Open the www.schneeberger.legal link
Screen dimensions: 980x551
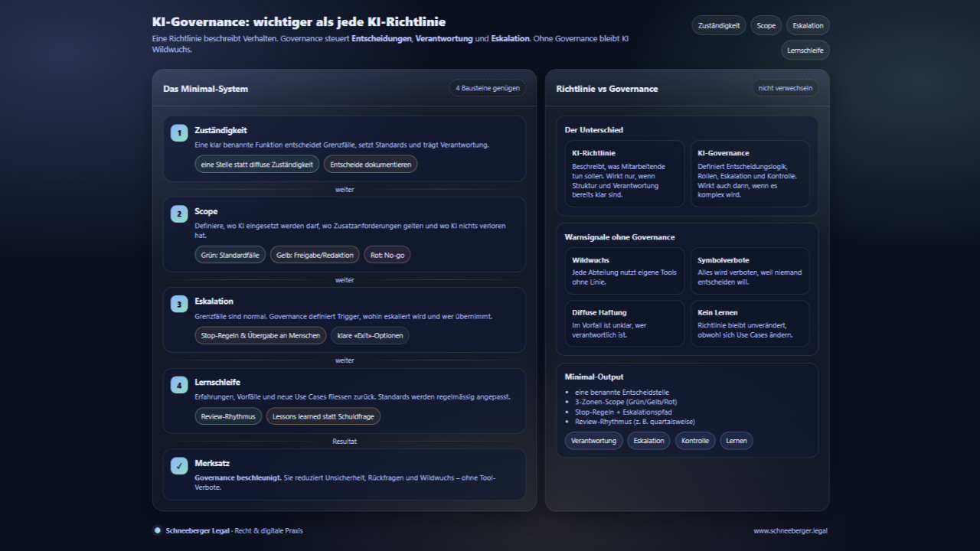click(790, 530)
